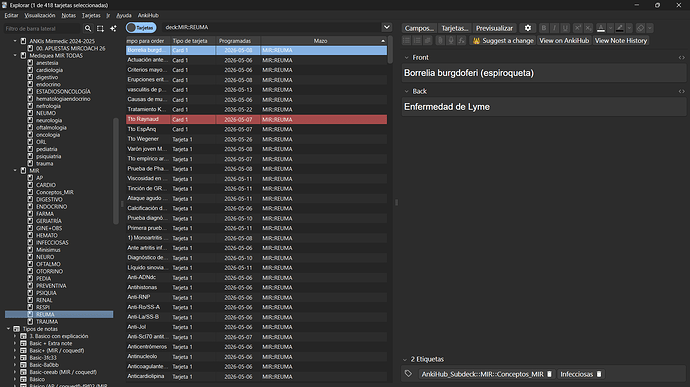
Task: Collapse the Tipos de notas tree
Action: click(8, 329)
